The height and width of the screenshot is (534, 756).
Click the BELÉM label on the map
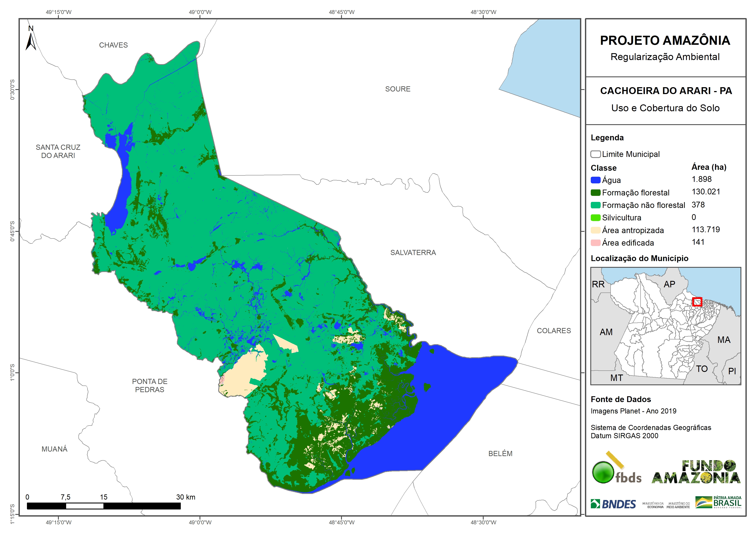(500, 453)
